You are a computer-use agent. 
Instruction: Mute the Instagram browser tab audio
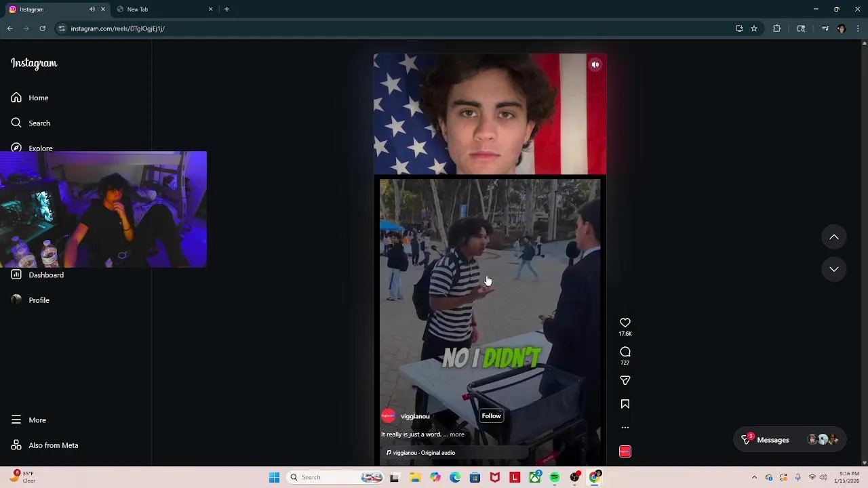tap(92, 9)
